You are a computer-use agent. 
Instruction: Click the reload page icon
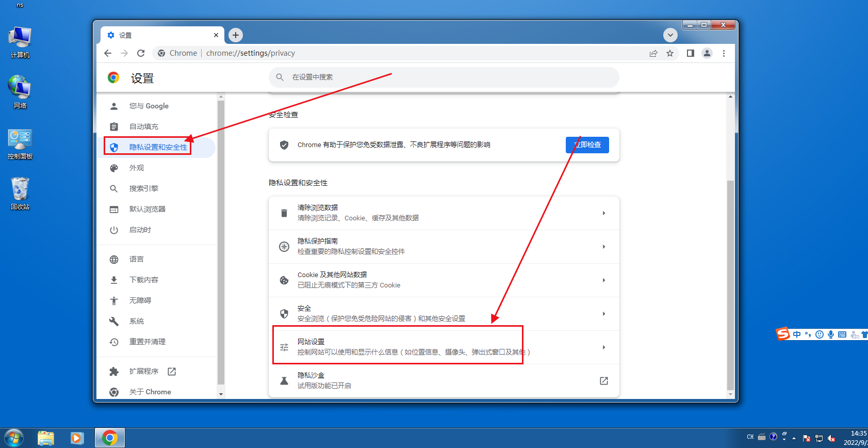(141, 53)
